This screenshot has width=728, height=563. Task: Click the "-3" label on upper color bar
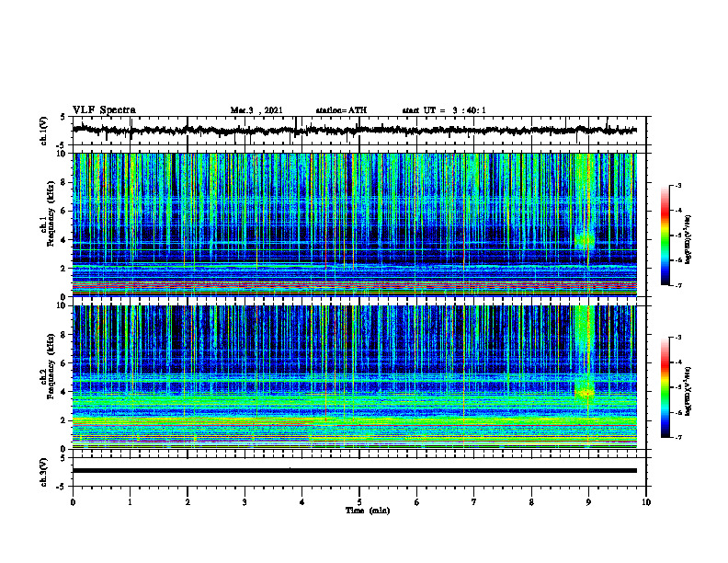[678, 185]
